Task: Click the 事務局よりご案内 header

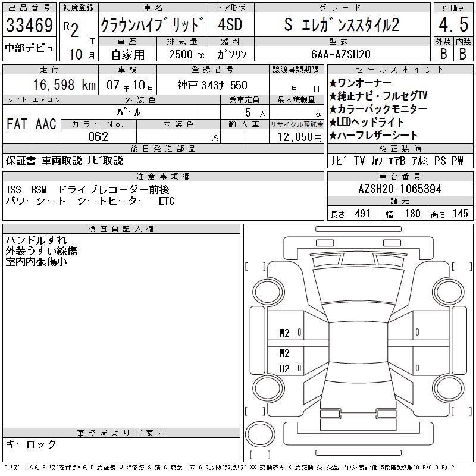Action: (x=121, y=433)
